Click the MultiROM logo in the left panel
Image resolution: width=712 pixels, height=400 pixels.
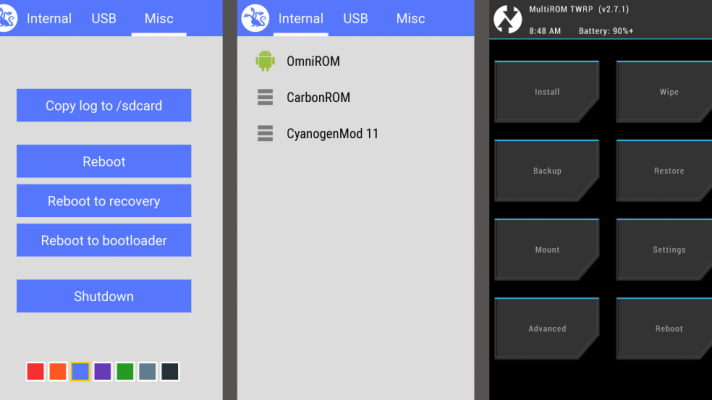[x=8, y=18]
